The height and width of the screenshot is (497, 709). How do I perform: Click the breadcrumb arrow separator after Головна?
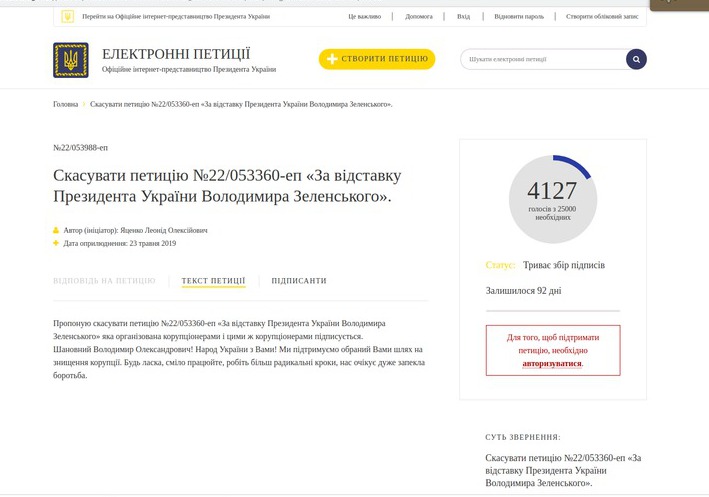pos(84,104)
